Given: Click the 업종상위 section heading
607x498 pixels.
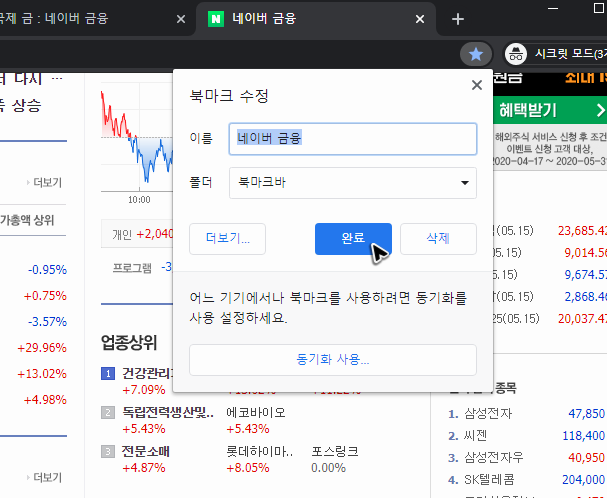Looking at the screenshot, I should pyautogui.click(x=129, y=342).
